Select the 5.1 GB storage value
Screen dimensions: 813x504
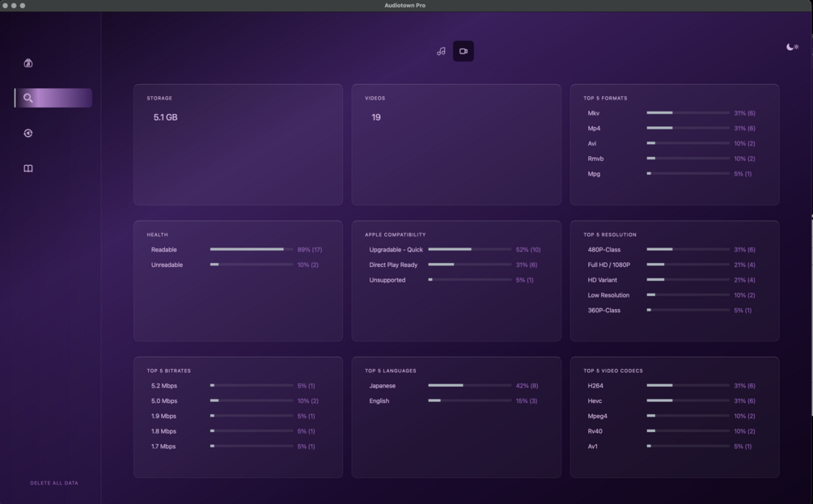(165, 117)
